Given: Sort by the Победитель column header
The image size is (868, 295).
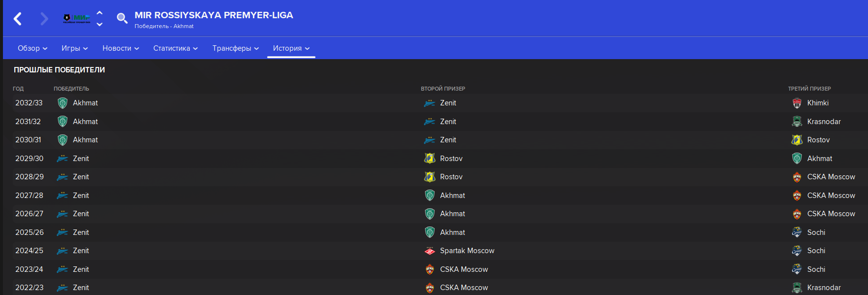Looking at the screenshot, I should (71, 89).
